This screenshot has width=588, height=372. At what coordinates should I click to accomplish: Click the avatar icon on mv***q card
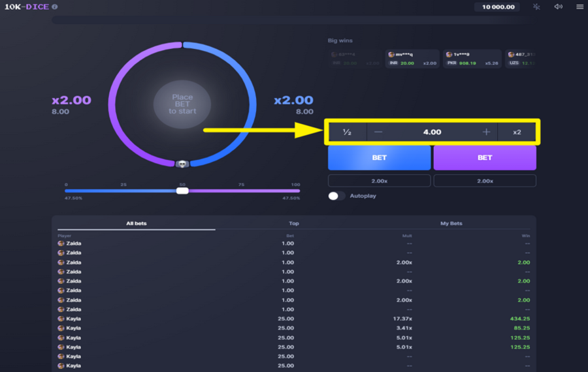391,55
